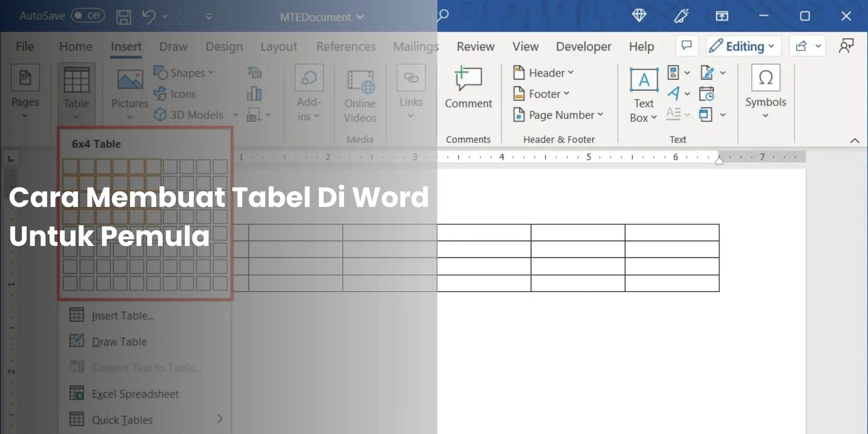Click the Chart bar icon
Screen dimensions: 868x434
click(x=254, y=94)
